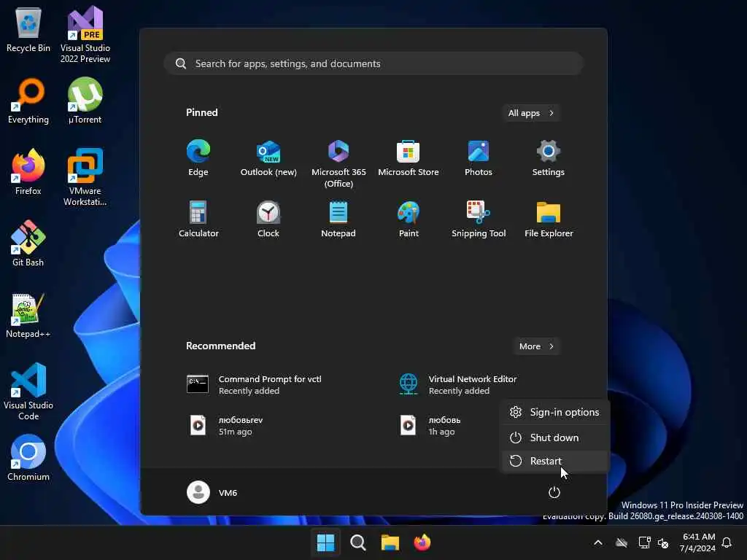This screenshot has height=560, width=747.
Task: Launch Outlook (new) pinned app
Action: 268,158
